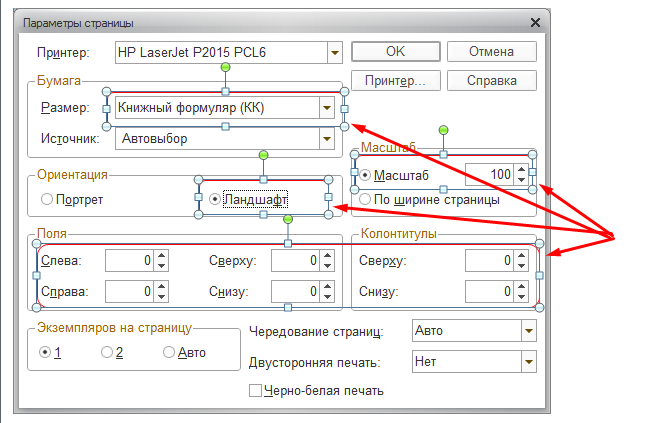
Task: Click HP LaserJet P2015 PCL6 printer name
Action: tap(192, 53)
